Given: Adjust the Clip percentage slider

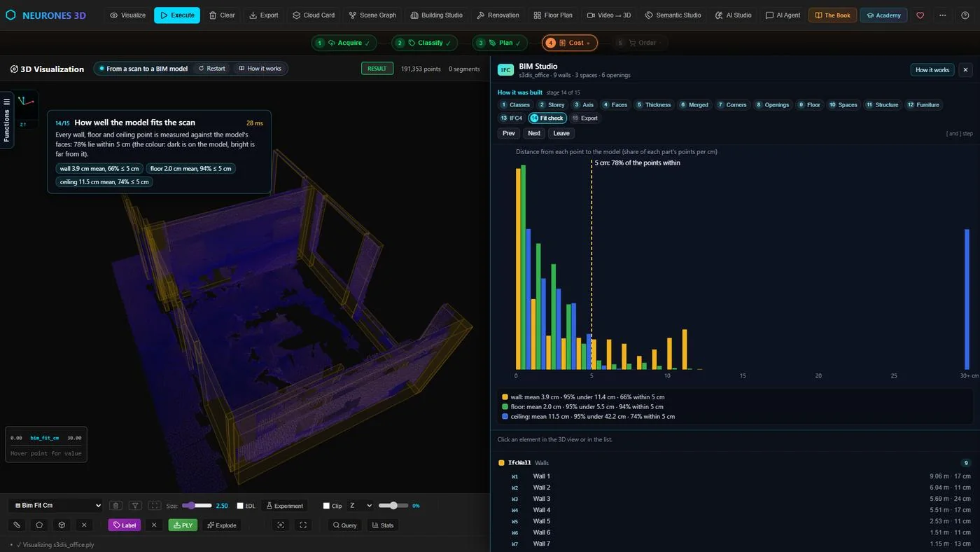Looking at the screenshot, I should coord(393,506).
